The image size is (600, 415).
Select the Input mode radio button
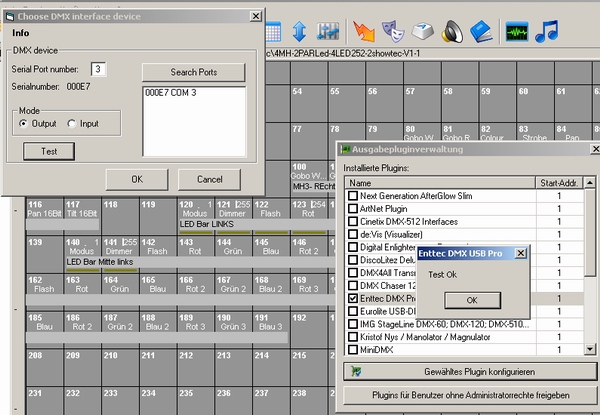[72, 124]
